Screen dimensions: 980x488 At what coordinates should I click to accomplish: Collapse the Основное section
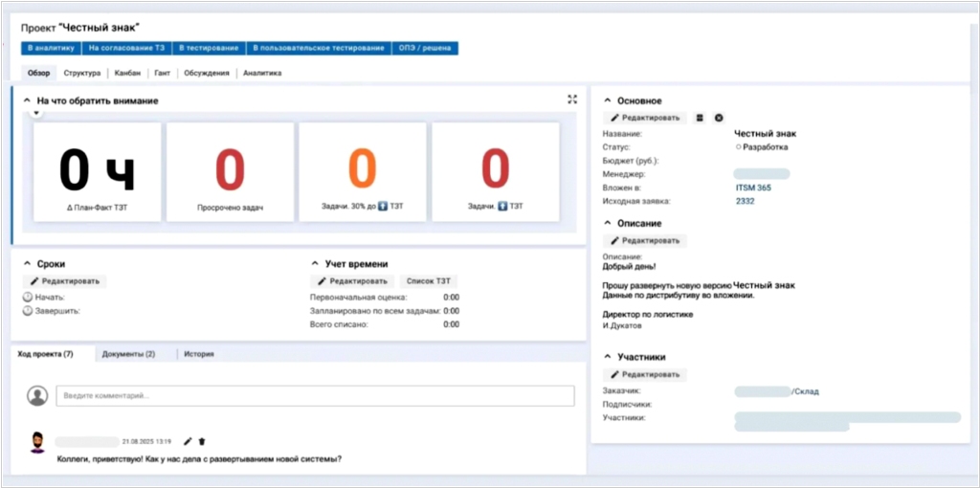[x=607, y=100]
